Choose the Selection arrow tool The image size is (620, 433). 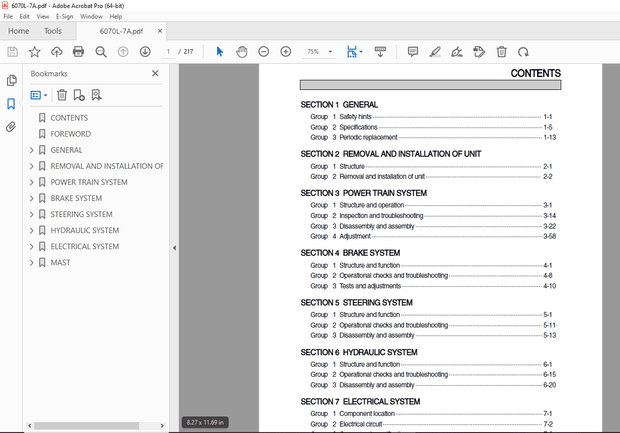pos(220,52)
